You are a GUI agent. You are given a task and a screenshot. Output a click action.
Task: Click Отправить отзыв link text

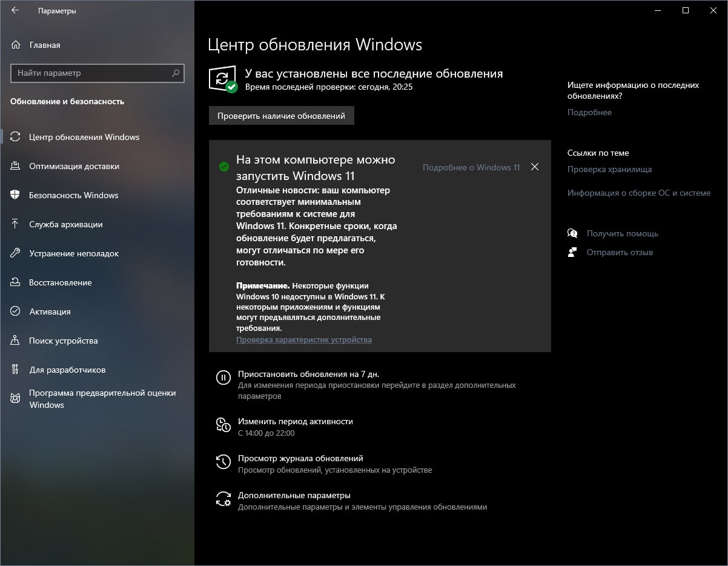620,252
